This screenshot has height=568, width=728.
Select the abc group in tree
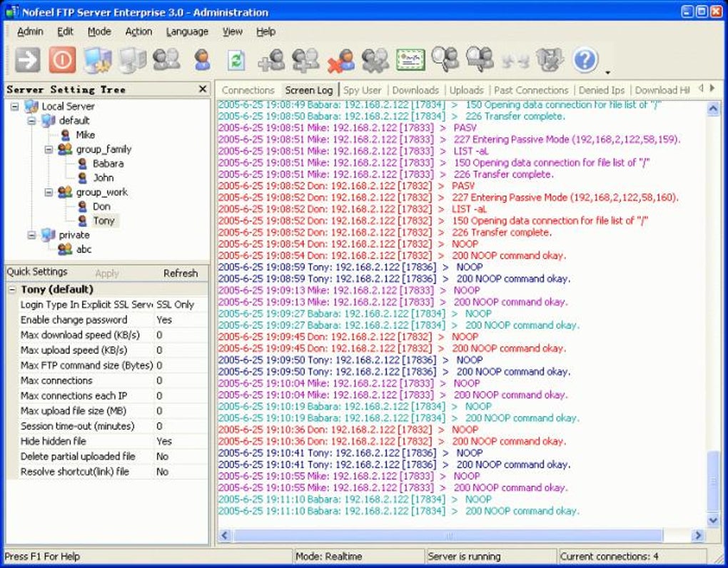pos(84,249)
